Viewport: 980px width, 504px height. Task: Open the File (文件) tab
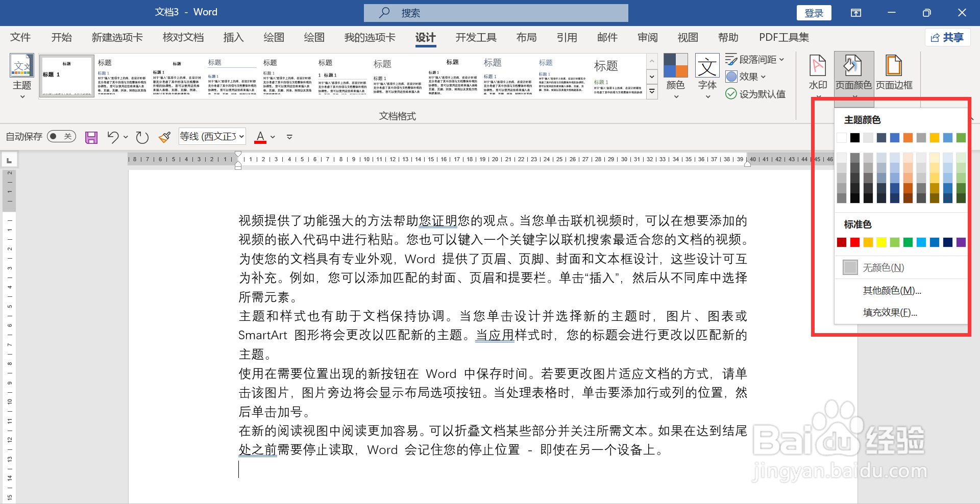click(x=20, y=37)
